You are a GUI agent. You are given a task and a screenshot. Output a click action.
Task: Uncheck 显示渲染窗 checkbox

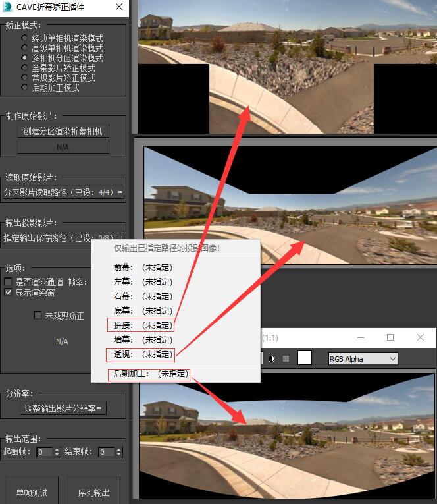[x=9, y=293]
